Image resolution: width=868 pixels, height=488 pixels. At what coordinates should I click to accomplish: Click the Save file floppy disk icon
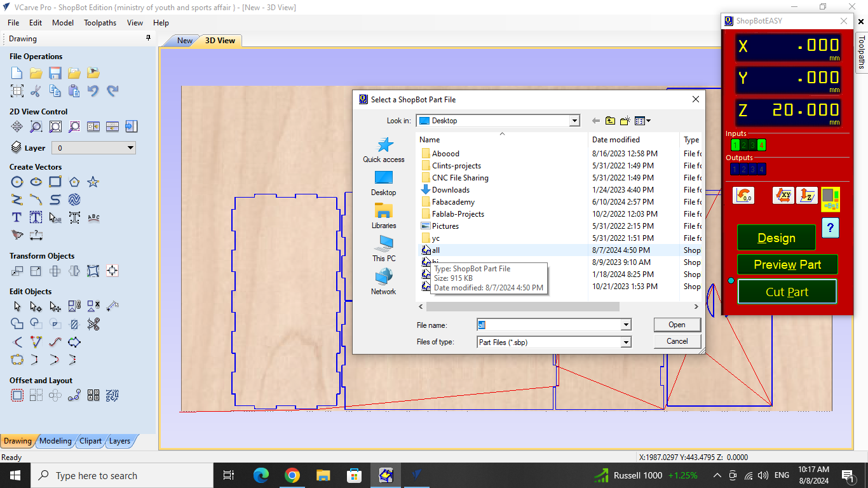click(55, 73)
